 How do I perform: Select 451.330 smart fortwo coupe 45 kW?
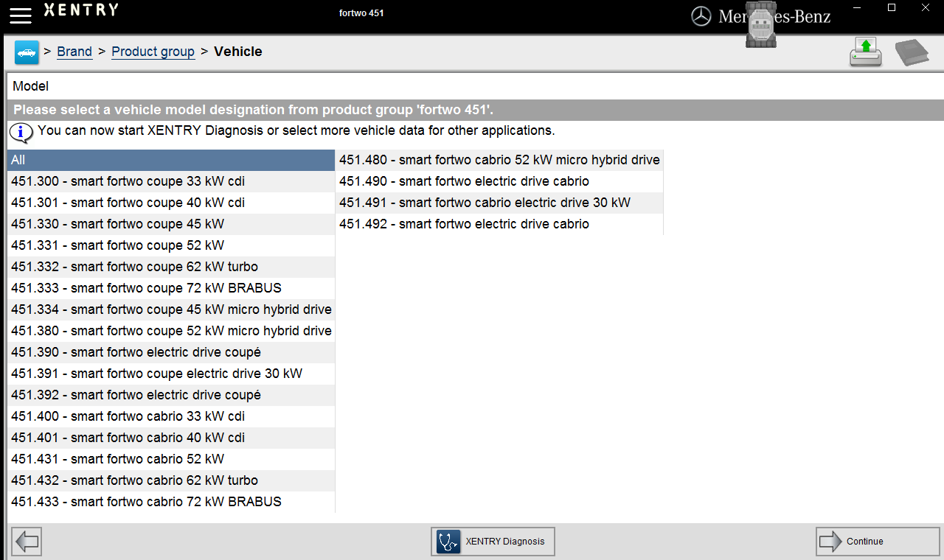tap(171, 224)
